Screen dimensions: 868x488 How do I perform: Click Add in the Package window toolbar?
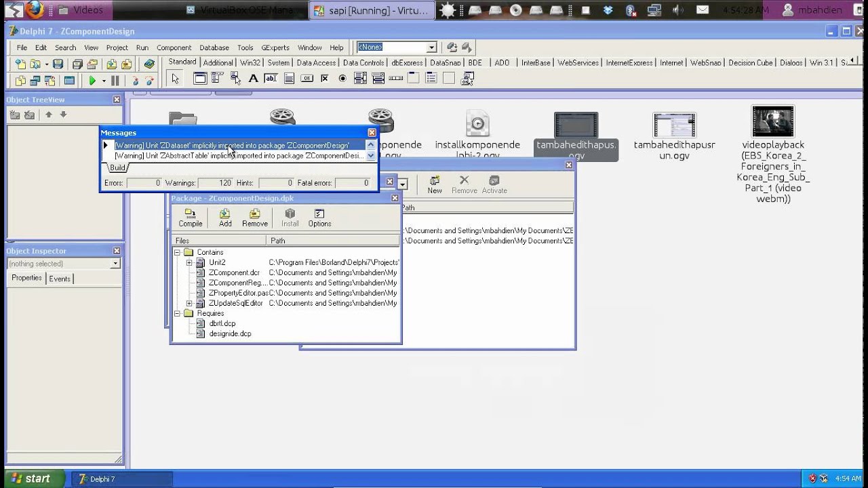[x=225, y=218]
